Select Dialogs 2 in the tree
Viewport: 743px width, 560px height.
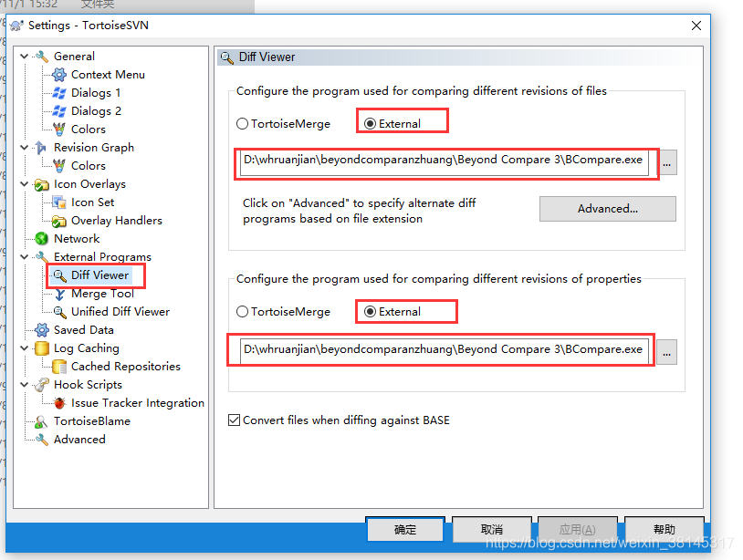[96, 111]
